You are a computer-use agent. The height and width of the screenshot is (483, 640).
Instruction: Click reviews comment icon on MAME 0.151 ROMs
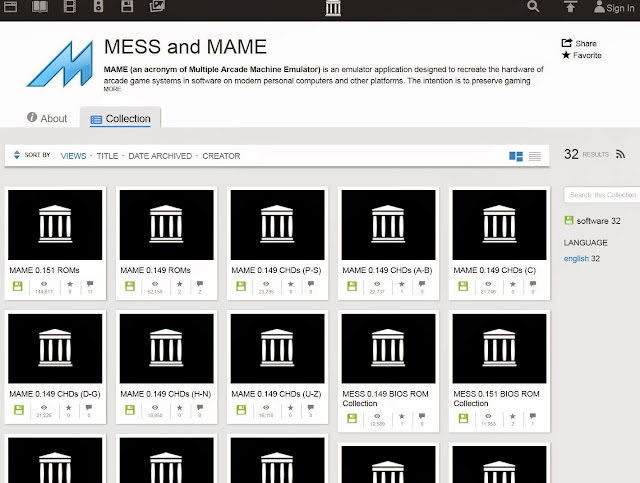pyautogui.click(x=90, y=284)
